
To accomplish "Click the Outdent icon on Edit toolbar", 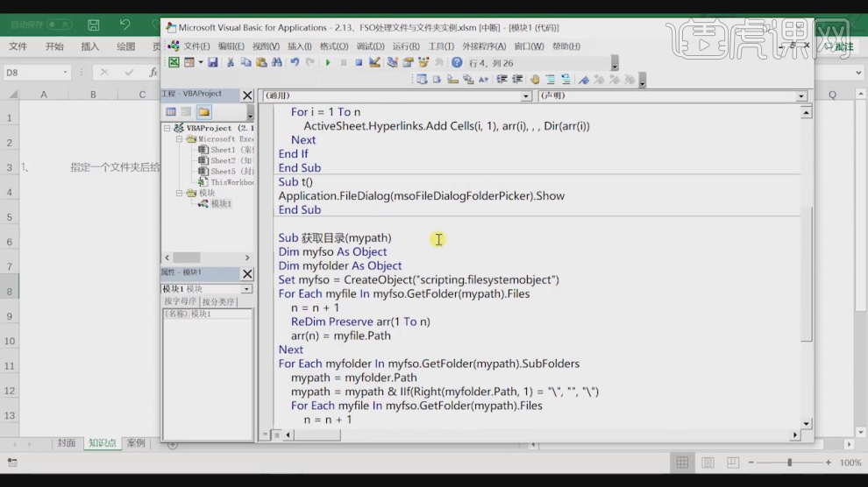I will [x=517, y=80].
